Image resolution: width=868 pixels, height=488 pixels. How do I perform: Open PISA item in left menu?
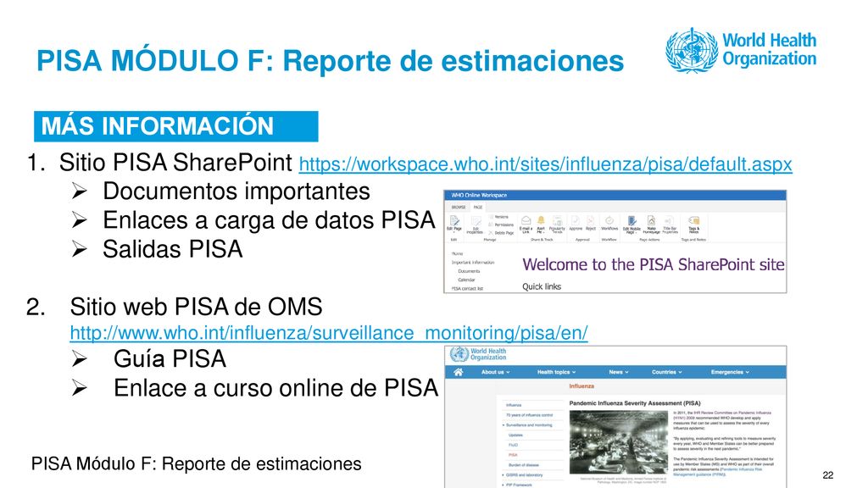point(513,455)
